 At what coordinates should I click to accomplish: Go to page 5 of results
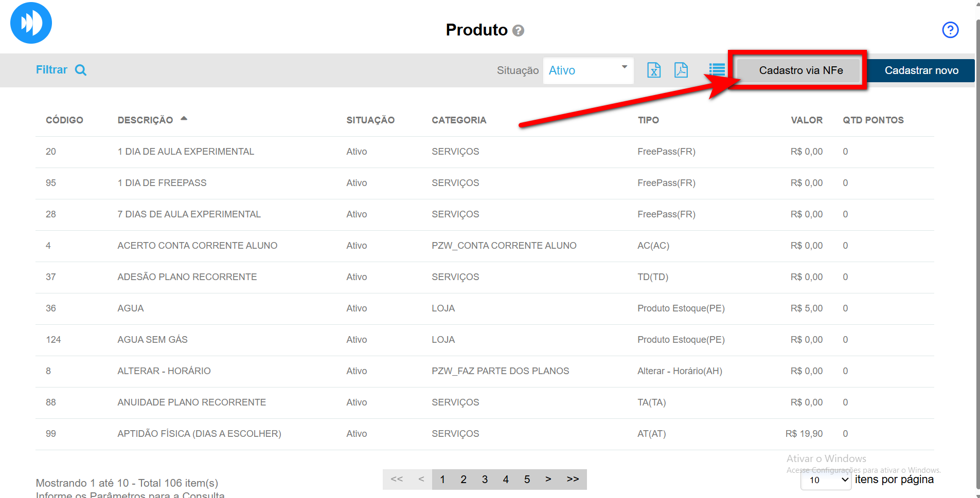click(x=527, y=479)
